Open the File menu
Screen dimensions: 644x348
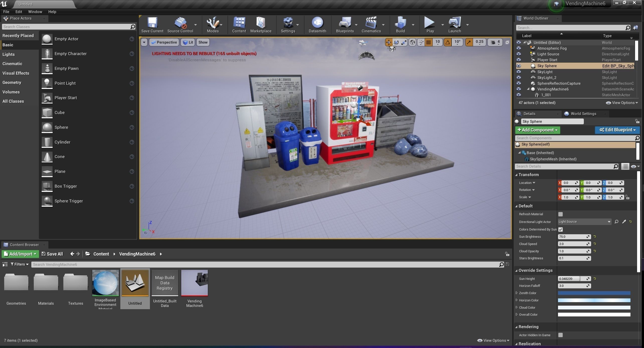[6, 12]
